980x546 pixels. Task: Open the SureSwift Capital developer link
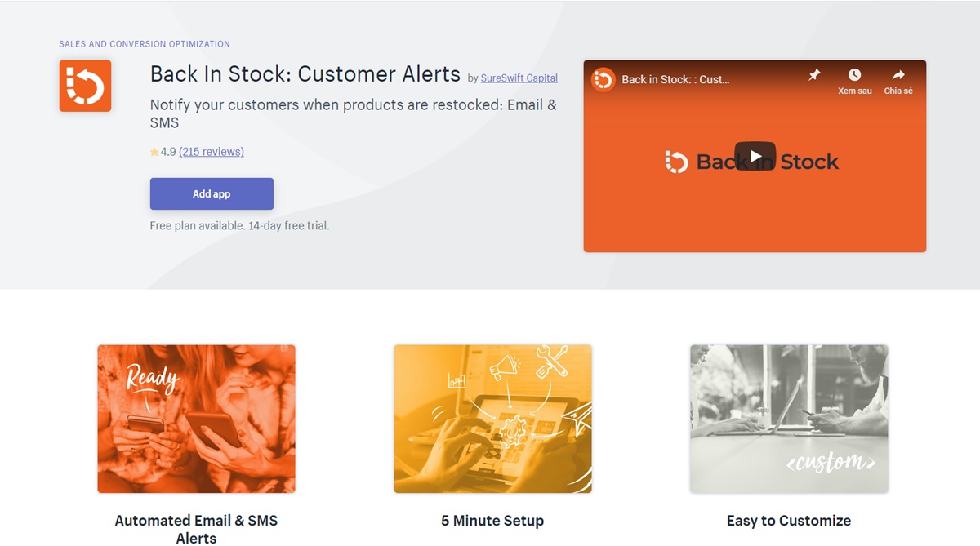pyautogui.click(x=519, y=78)
